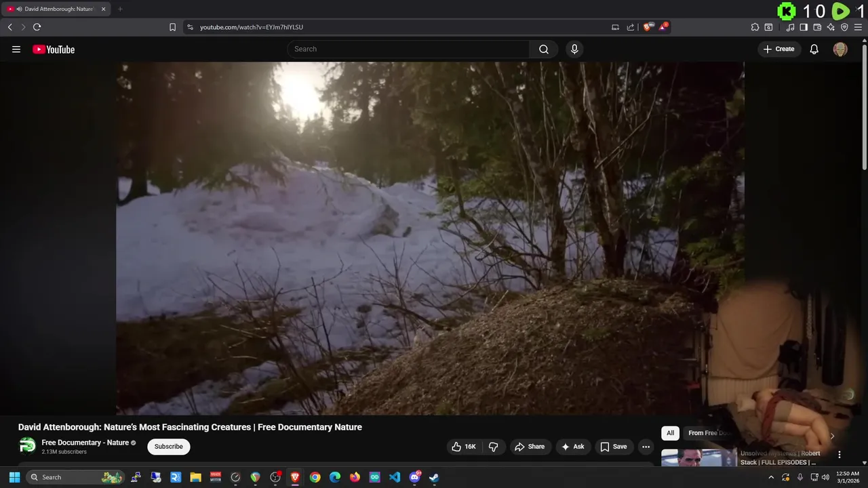Viewport: 868px width, 488px height.
Task: Open Discord from taskbar
Action: point(414,477)
